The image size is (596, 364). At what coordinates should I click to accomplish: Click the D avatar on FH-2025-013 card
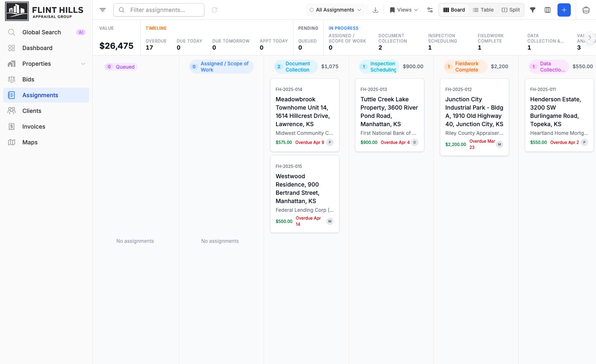(415, 142)
